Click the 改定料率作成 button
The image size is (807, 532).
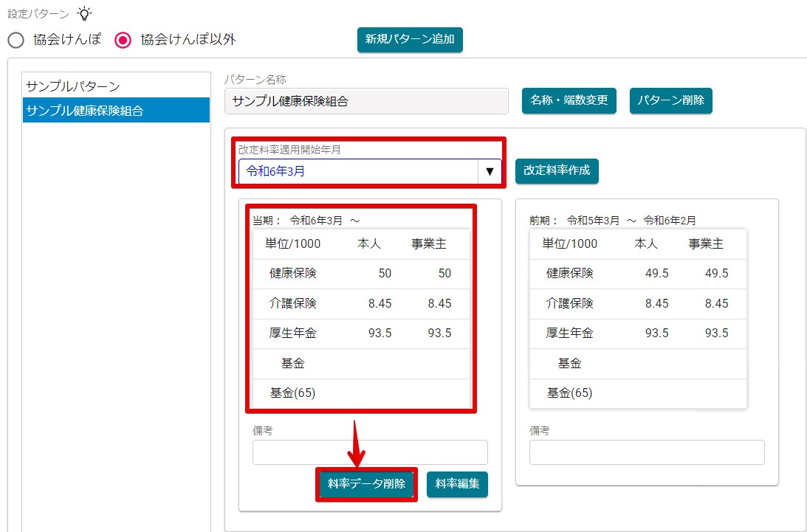pos(557,171)
